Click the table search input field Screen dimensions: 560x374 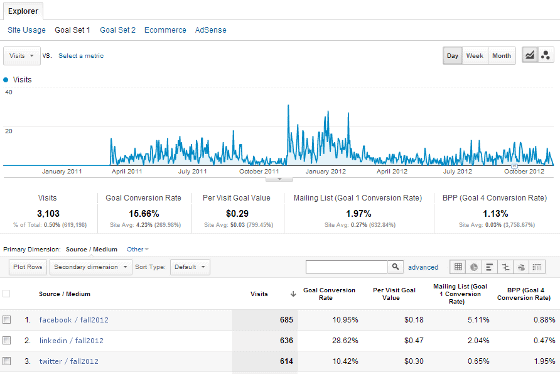pyautogui.click(x=347, y=267)
